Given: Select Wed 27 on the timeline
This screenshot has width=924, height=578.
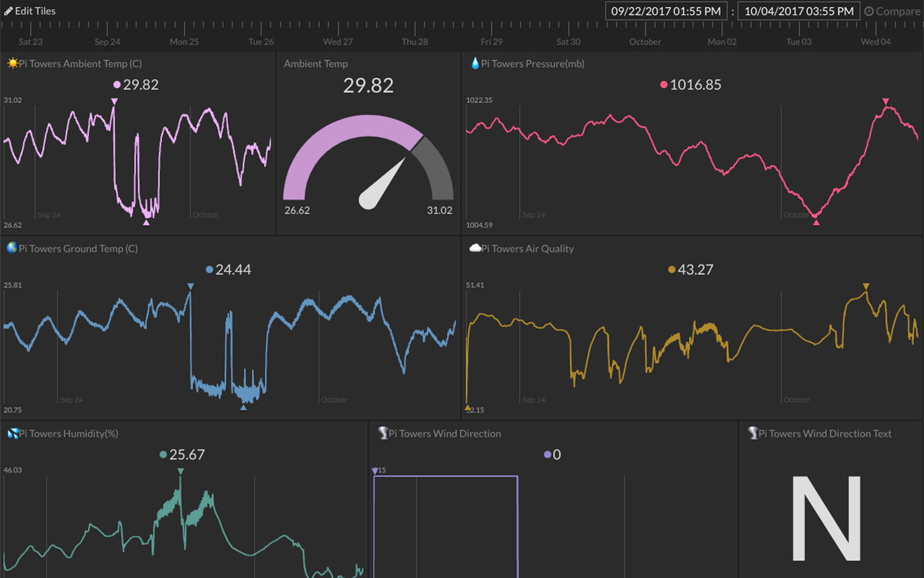Looking at the screenshot, I should pos(338,42).
